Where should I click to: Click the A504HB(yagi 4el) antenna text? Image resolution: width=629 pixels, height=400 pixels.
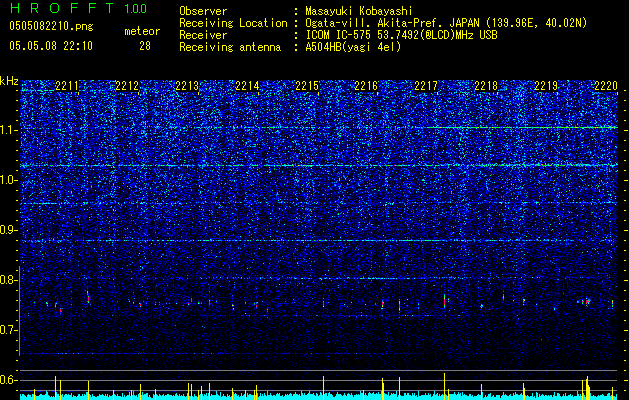[353, 47]
